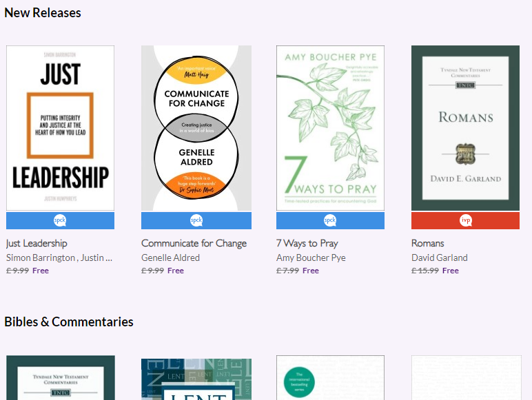Screen dimensions: 532x400
Task: Open the Romans title link
Action: pyautogui.click(x=427, y=244)
